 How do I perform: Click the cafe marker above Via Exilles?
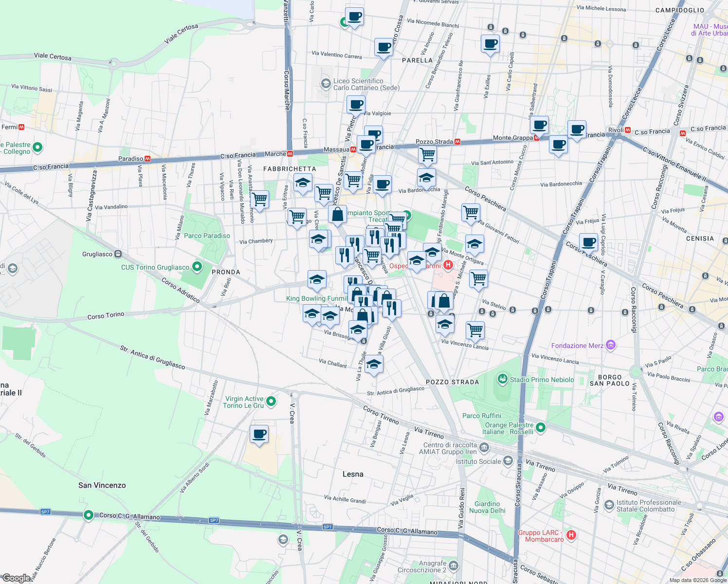490,44
